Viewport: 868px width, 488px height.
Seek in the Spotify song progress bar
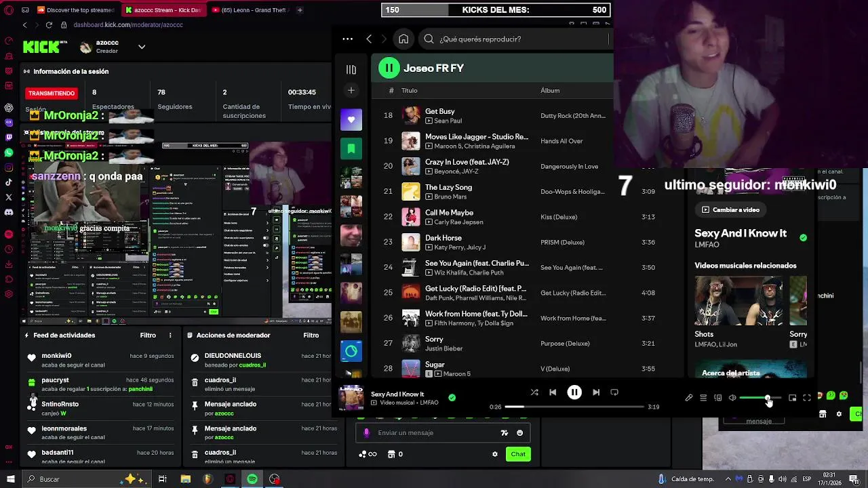[574, 407]
